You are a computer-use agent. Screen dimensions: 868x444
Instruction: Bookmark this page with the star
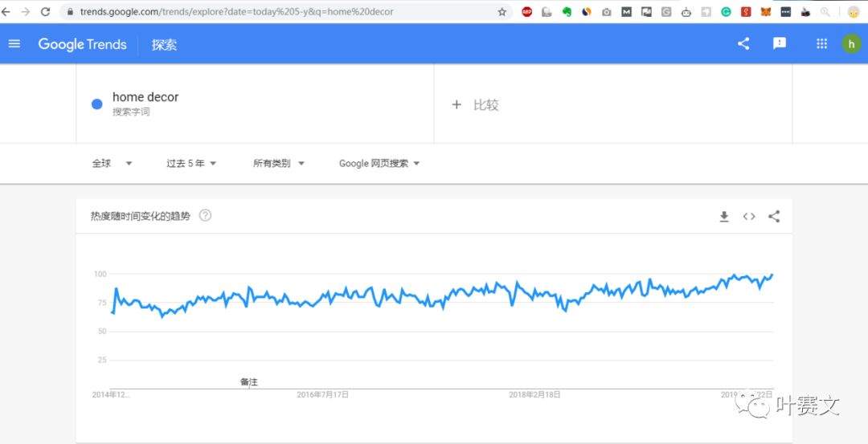click(502, 11)
